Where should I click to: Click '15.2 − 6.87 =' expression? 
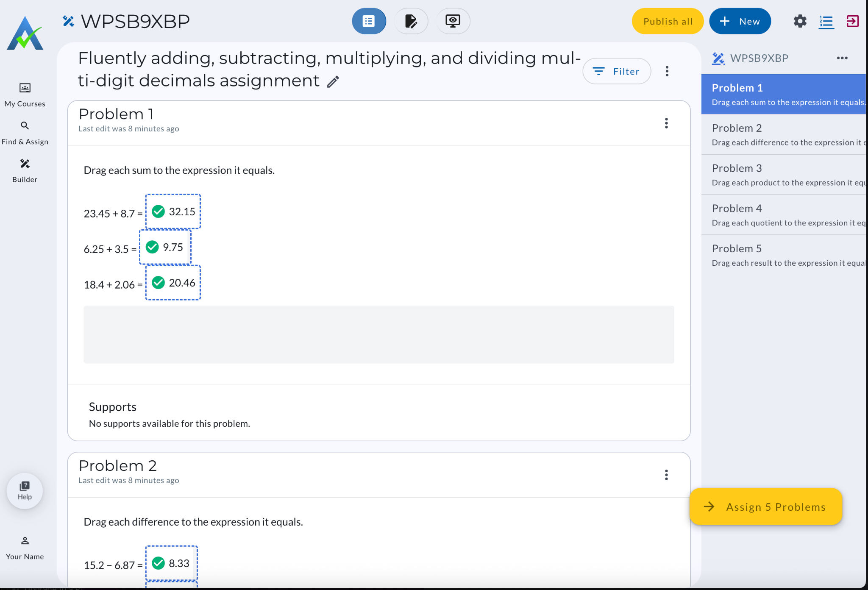click(x=113, y=565)
